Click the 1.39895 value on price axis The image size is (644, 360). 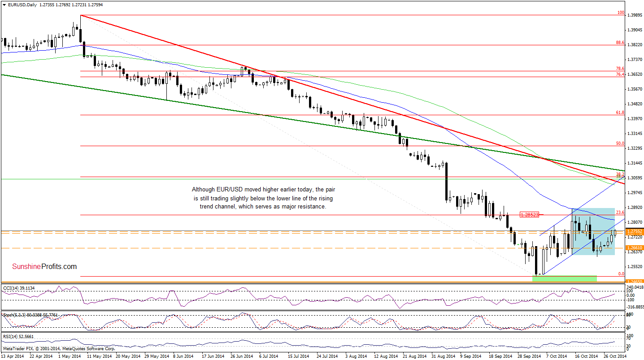tap(635, 15)
